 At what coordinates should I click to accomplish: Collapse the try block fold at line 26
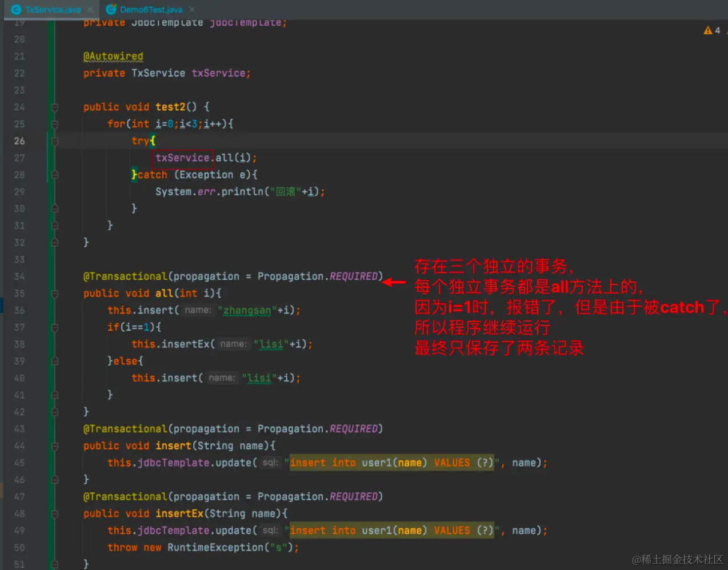point(55,141)
